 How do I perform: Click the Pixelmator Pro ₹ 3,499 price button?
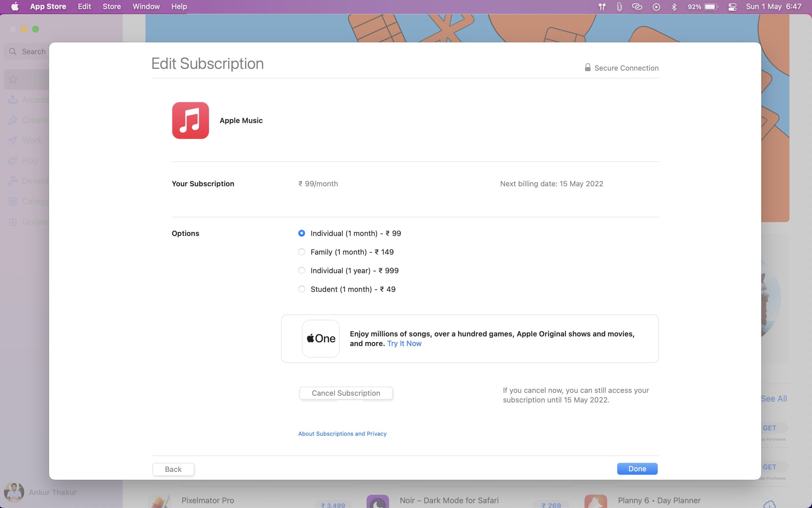[x=333, y=505]
